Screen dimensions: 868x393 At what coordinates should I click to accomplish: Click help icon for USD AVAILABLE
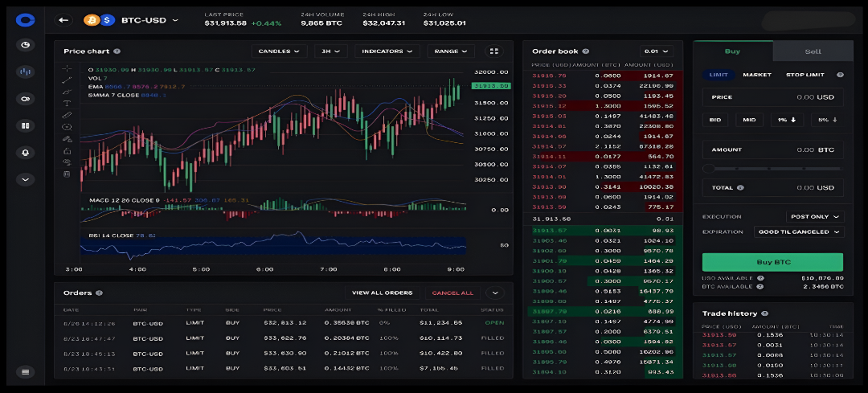click(760, 278)
